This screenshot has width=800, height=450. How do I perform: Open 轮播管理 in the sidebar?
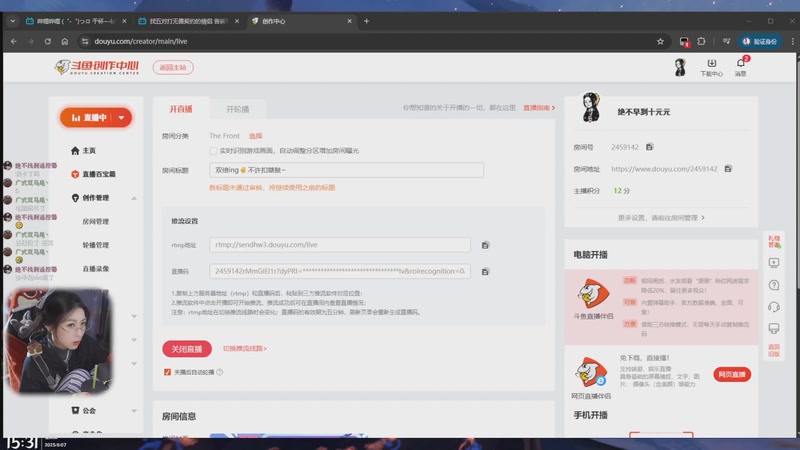[95, 245]
